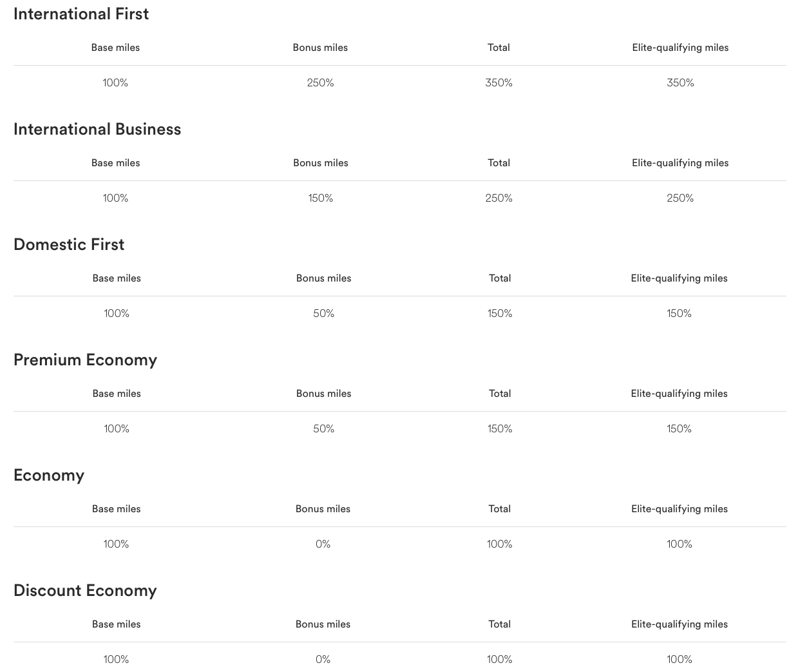Click the Premium Economy section heading
The image size is (798, 672).
(85, 360)
